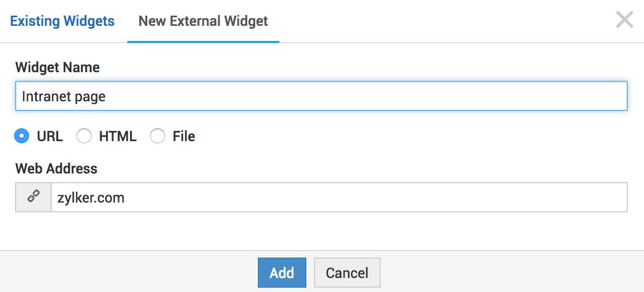
Task: Select the New External Widget tab
Action: pos(203,22)
